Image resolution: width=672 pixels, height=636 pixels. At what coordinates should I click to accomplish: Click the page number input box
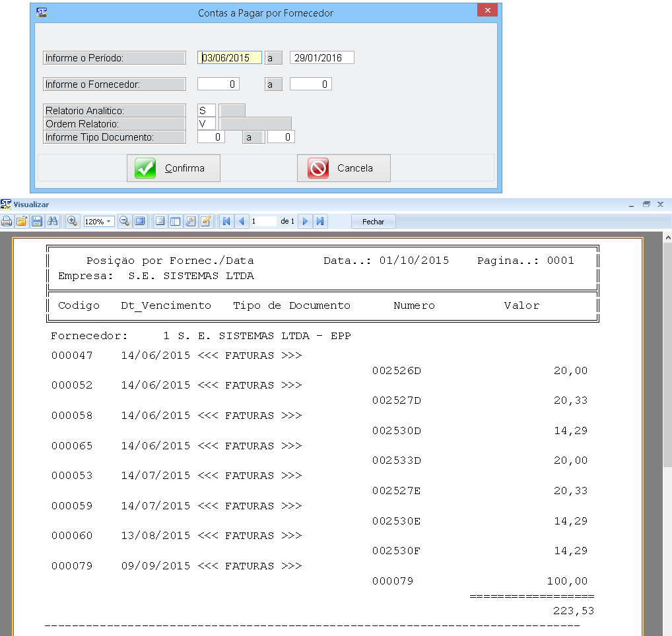tap(263, 222)
